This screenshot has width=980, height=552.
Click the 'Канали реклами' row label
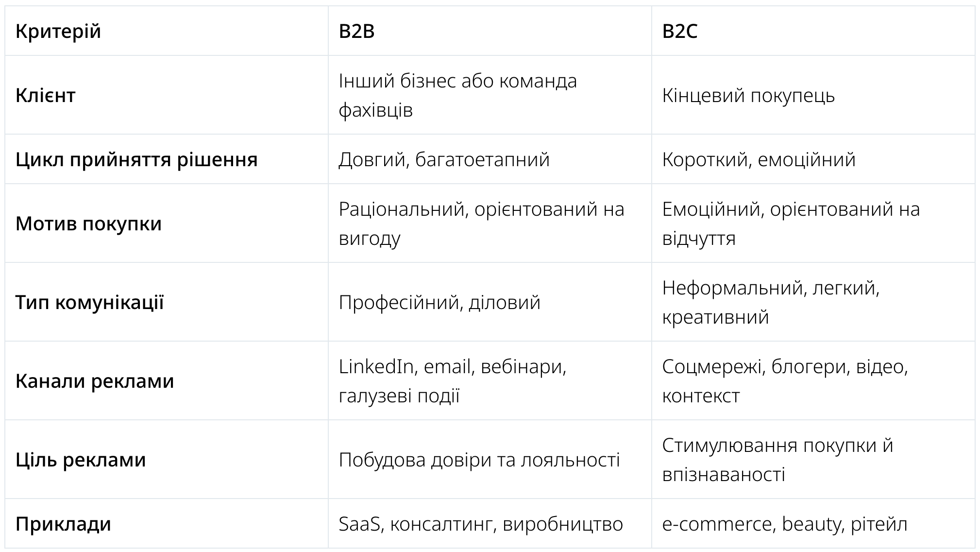(x=95, y=381)
